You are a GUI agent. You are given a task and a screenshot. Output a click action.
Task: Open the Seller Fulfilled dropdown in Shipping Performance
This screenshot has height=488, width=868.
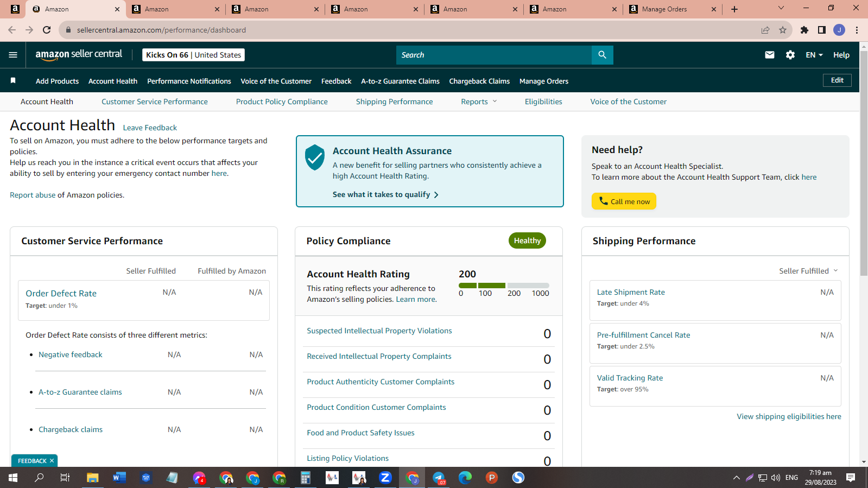(x=808, y=271)
